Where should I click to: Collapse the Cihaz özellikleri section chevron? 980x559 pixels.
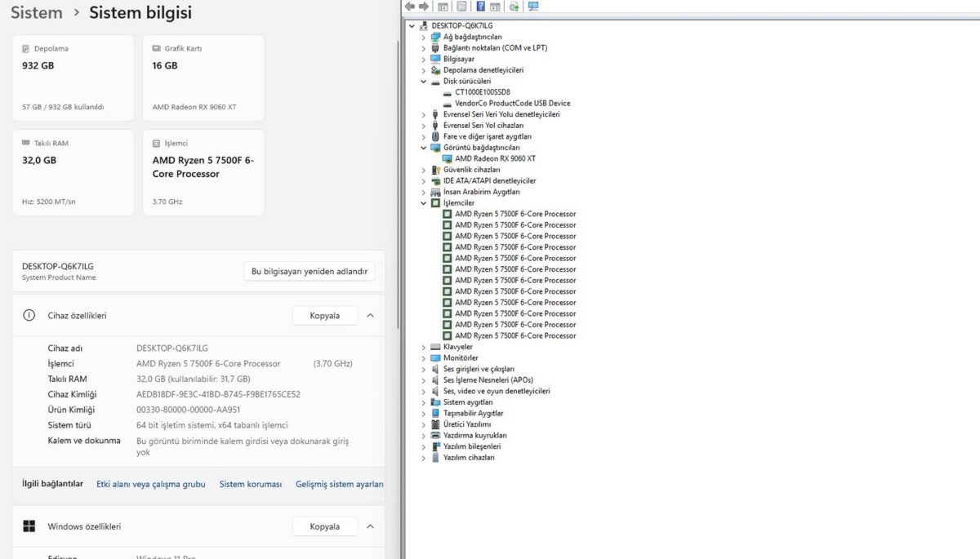370,315
